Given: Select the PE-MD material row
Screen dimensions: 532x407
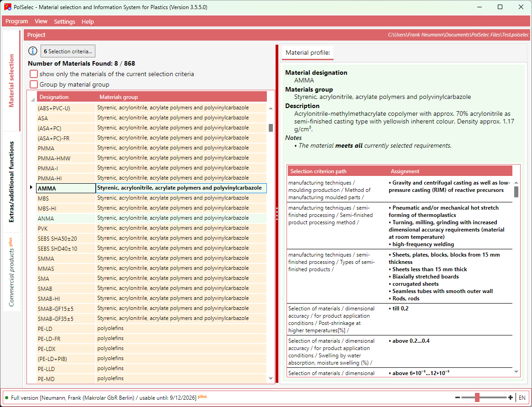Looking at the screenshot, I should pos(151,379).
